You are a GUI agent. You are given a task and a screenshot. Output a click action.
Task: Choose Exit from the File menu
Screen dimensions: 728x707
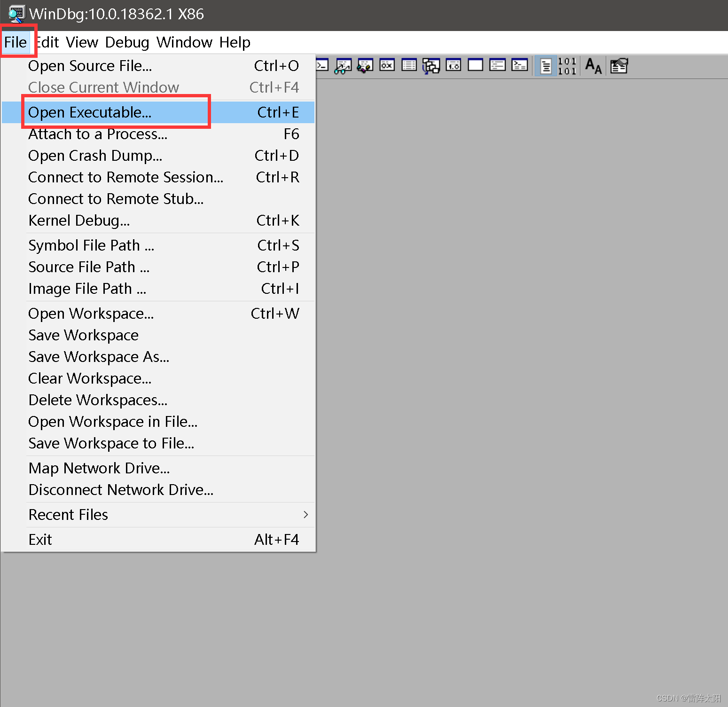coord(158,540)
